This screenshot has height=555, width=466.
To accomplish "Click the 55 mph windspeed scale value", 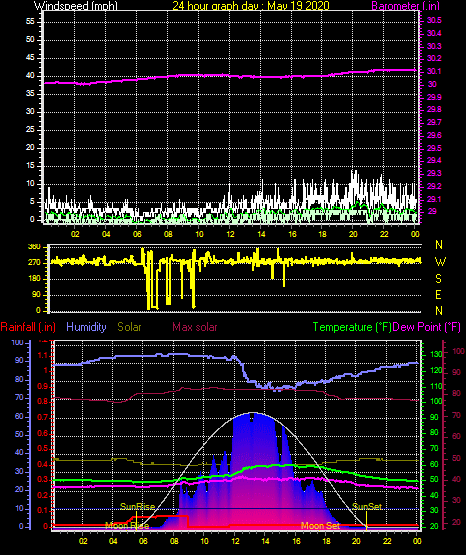I will click(30, 22).
